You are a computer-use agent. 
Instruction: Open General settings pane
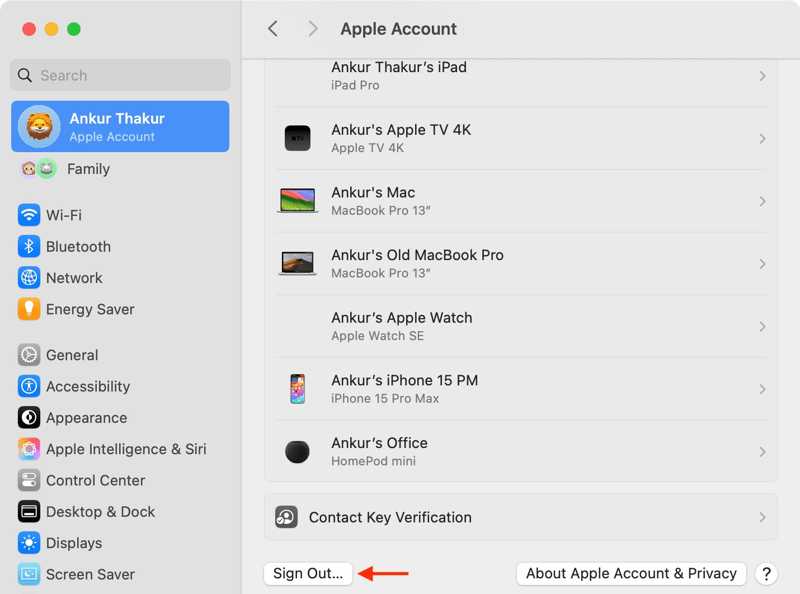pos(120,355)
